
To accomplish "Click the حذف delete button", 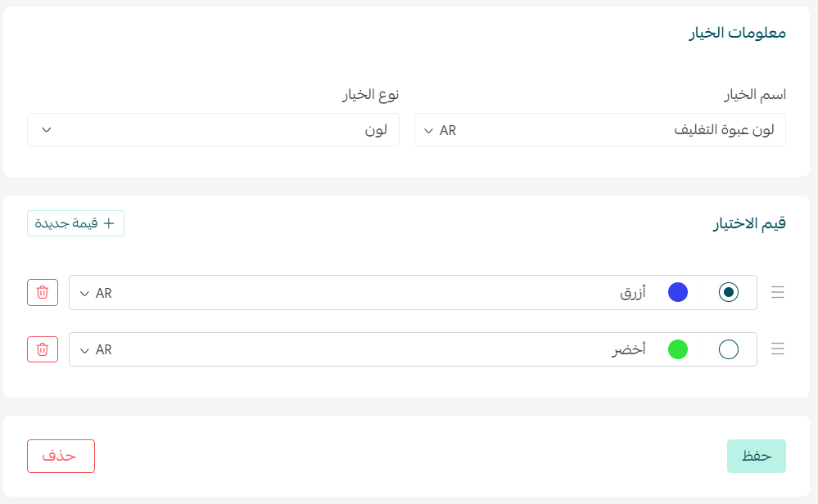I will pos(61,457).
